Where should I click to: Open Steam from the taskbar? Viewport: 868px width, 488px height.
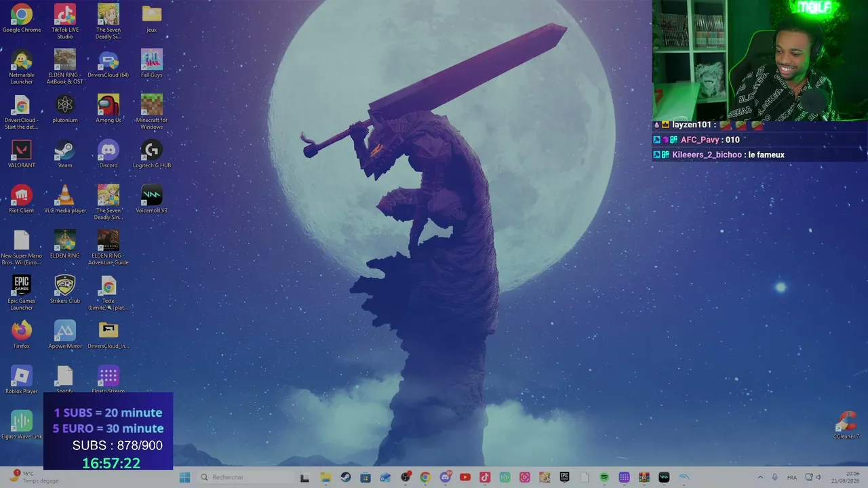(346, 477)
